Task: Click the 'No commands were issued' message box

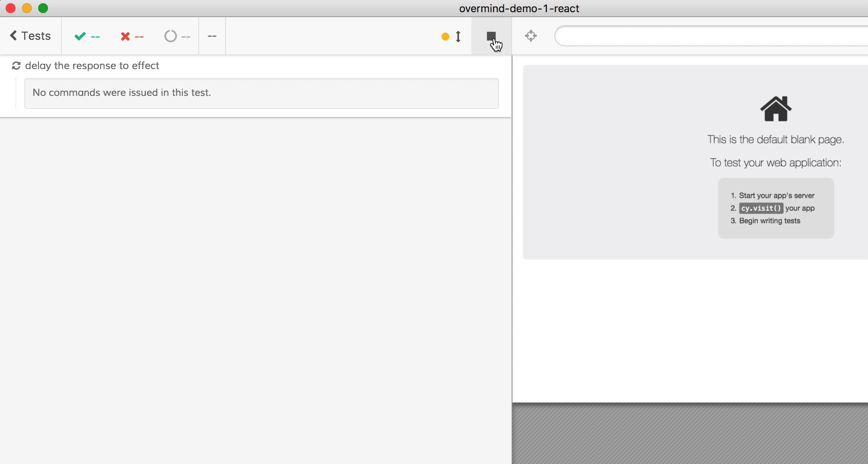Action: pos(261,93)
